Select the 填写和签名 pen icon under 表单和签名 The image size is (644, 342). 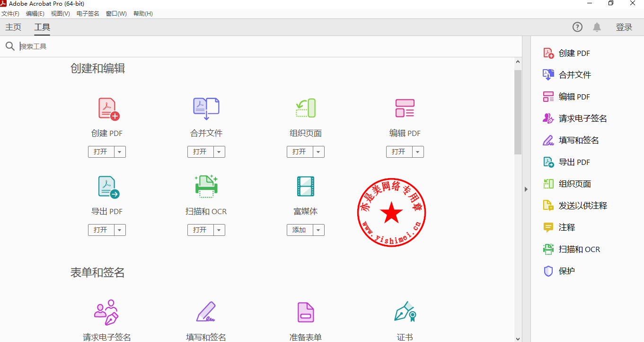pos(206,312)
